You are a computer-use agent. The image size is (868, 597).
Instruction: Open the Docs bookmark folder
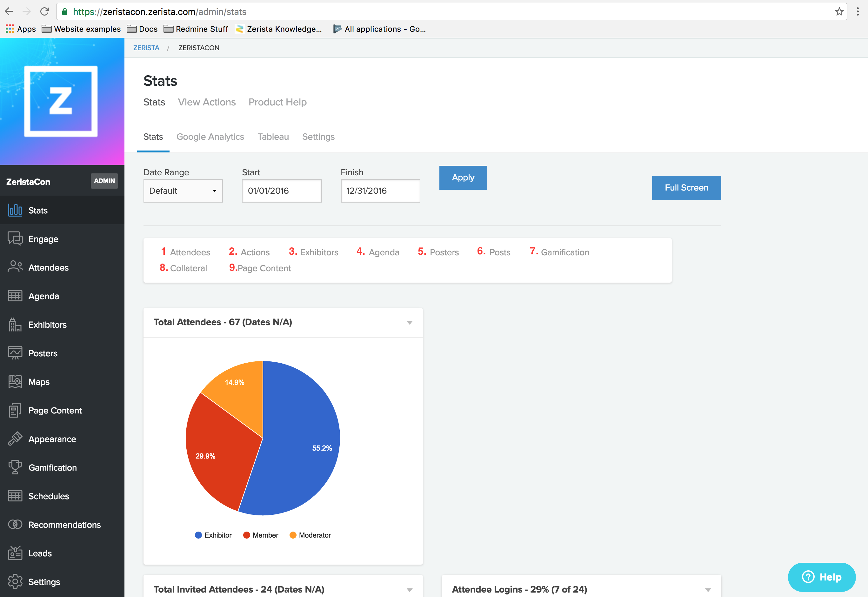pos(142,29)
